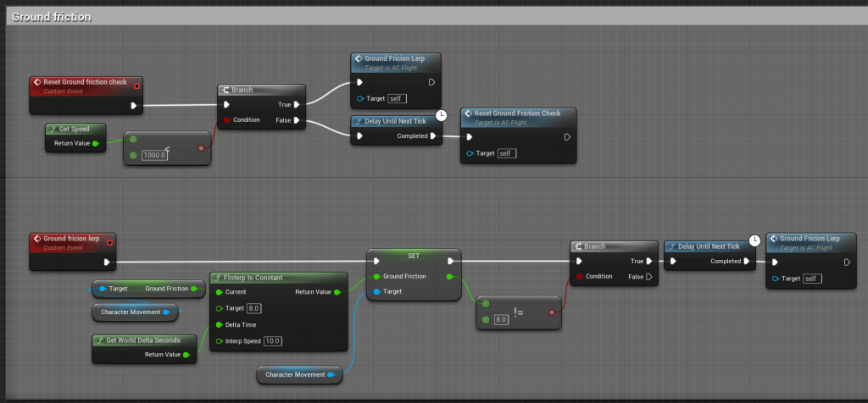868x403 pixels.
Task: Click the Current input pin on FInterp to Constant
Action: [x=219, y=292]
